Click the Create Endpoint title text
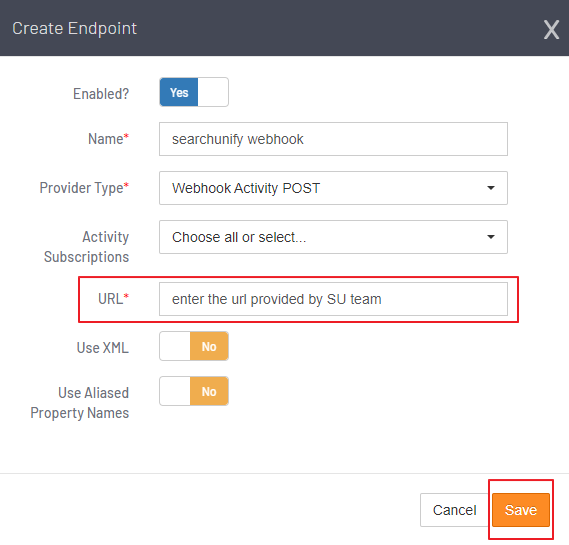This screenshot has width=569, height=545. (74, 29)
